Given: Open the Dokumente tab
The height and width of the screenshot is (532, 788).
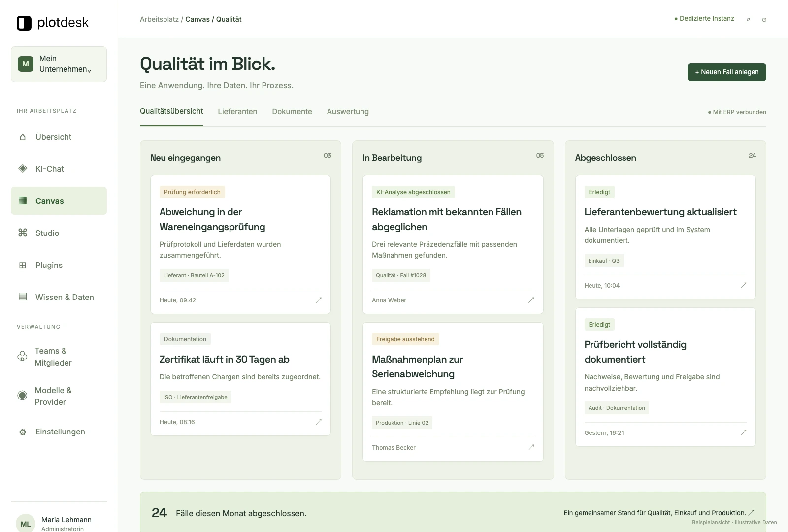Looking at the screenshot, I should 292,112.
